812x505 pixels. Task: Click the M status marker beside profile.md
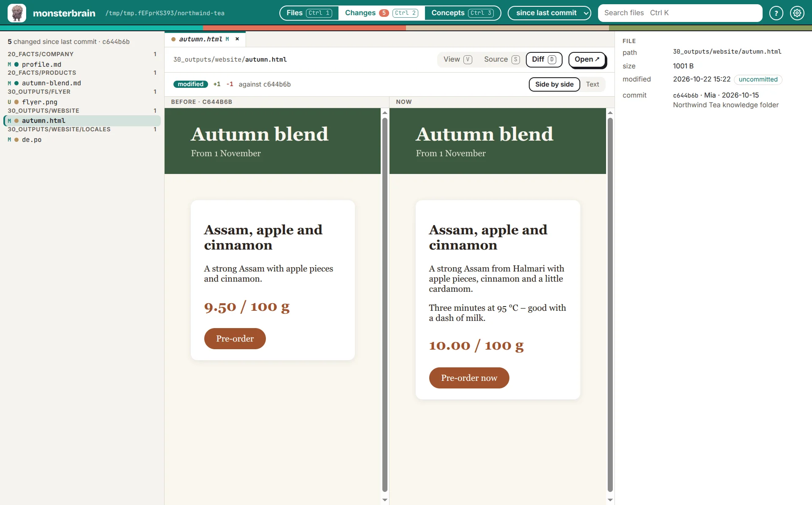pos(9,65)
